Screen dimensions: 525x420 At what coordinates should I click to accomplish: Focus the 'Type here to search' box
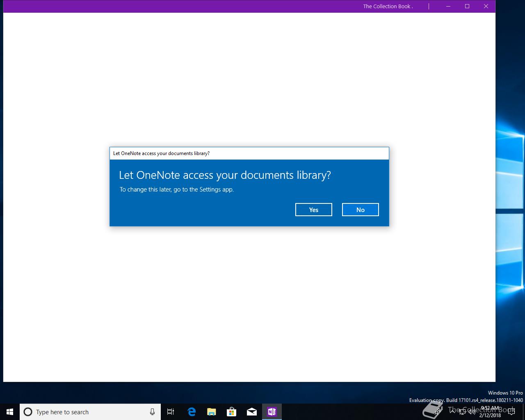(x=90, y=412)
